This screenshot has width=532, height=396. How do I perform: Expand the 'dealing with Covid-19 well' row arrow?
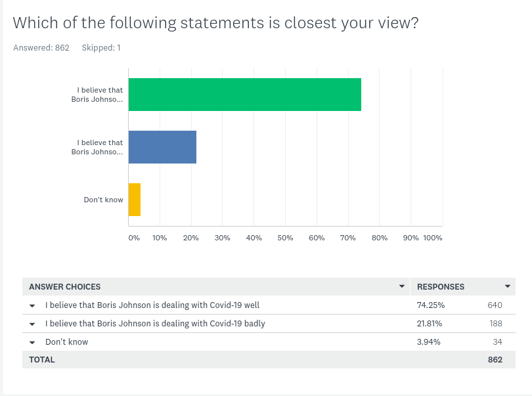[x=32, y=305]
